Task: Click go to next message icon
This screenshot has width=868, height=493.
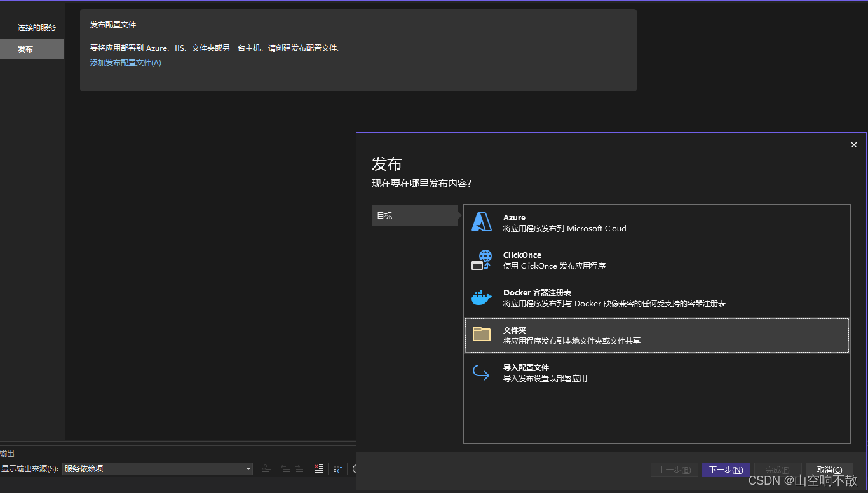Action: (299, 469)
